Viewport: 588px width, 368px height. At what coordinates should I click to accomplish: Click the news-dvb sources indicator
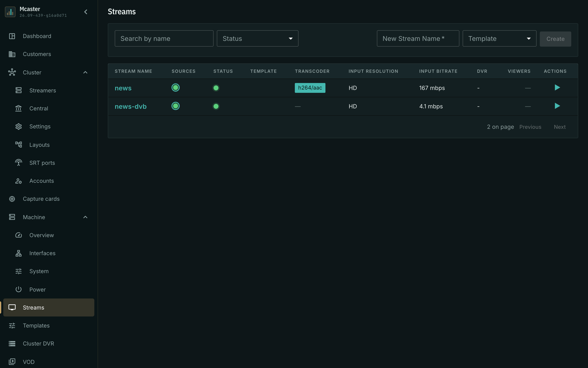[175, 106]
